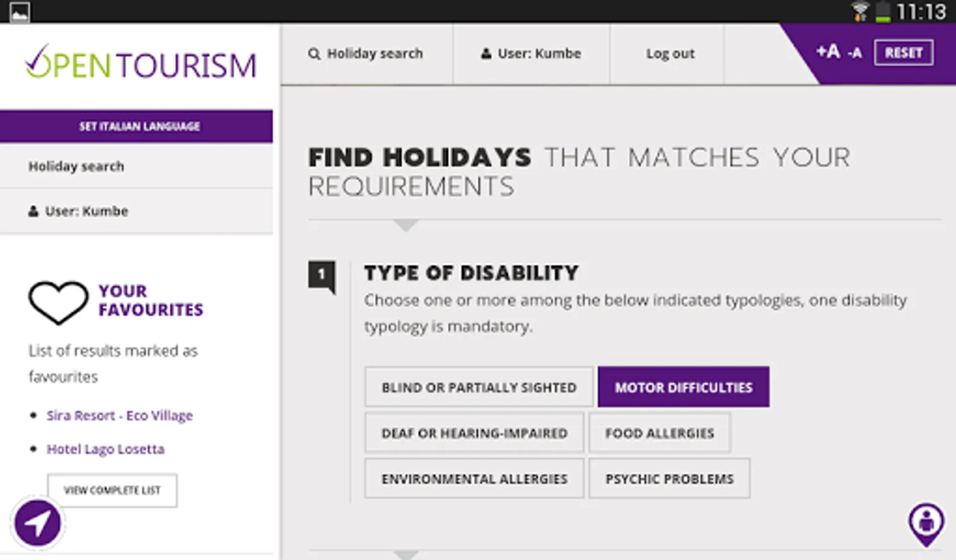Viewport: 956px width, 560px height.
Task: Click View Complete List button
Action: 112,490
